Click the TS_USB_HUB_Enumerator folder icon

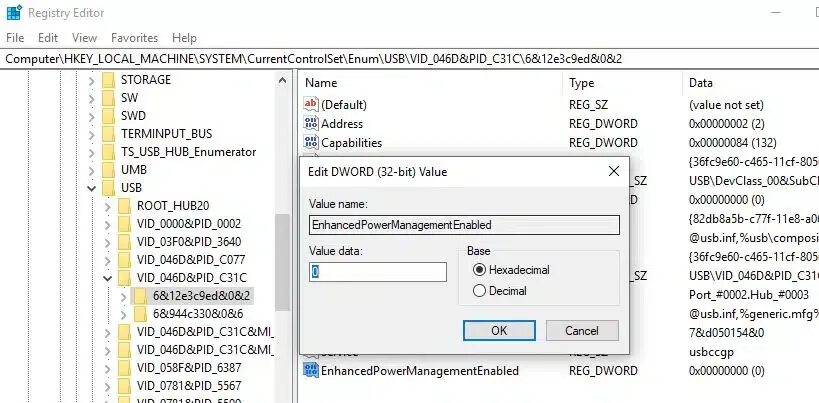(x=108, y=152)
